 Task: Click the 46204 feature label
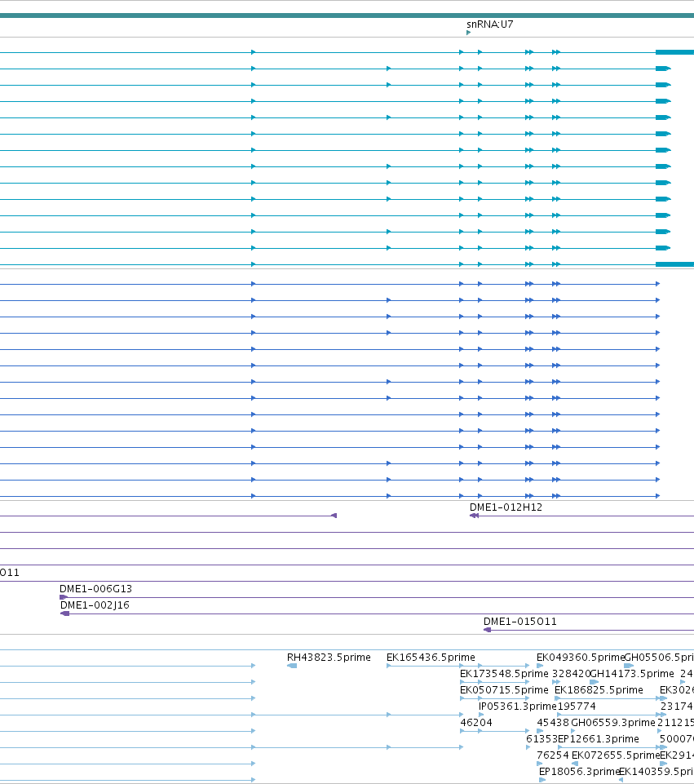point(476,723)
